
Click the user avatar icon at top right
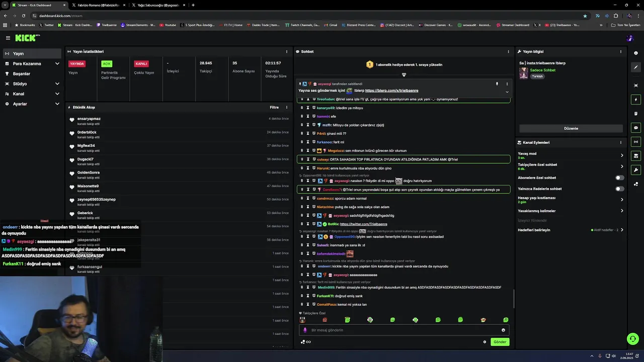coord(629,38)
